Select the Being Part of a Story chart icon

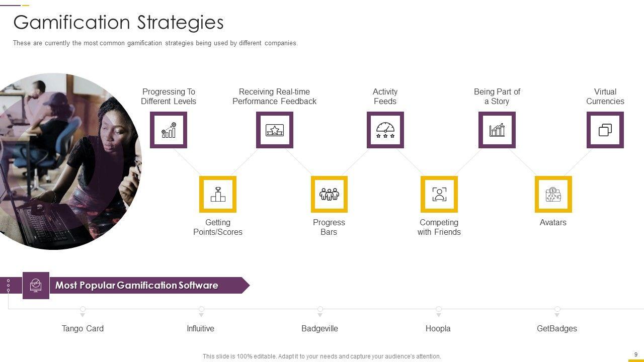[x=497, y=130]
